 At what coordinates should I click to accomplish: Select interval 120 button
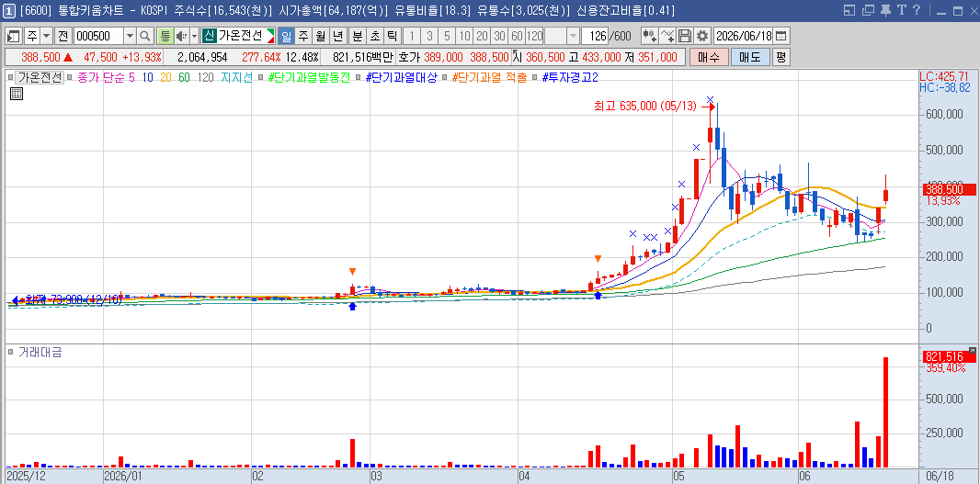534,36
